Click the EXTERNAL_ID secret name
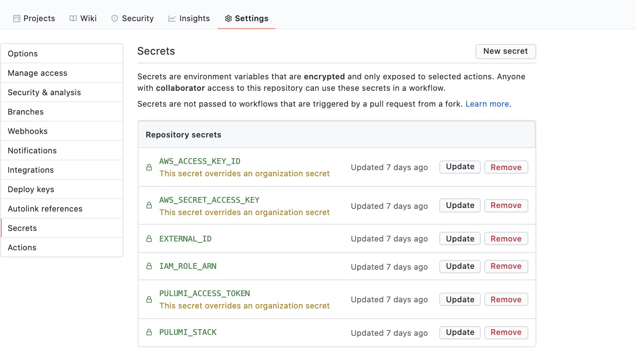This screenshot has width=636, height=364. point(185,239)
